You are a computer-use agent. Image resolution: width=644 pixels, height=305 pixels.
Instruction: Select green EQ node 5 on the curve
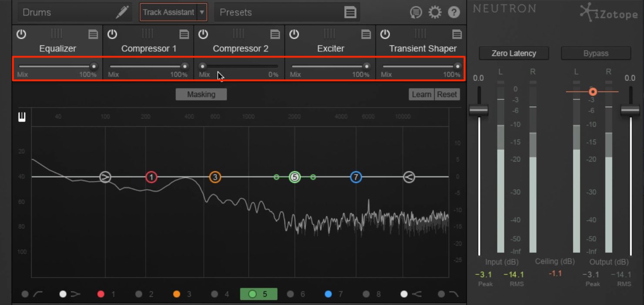coord(295,177)
